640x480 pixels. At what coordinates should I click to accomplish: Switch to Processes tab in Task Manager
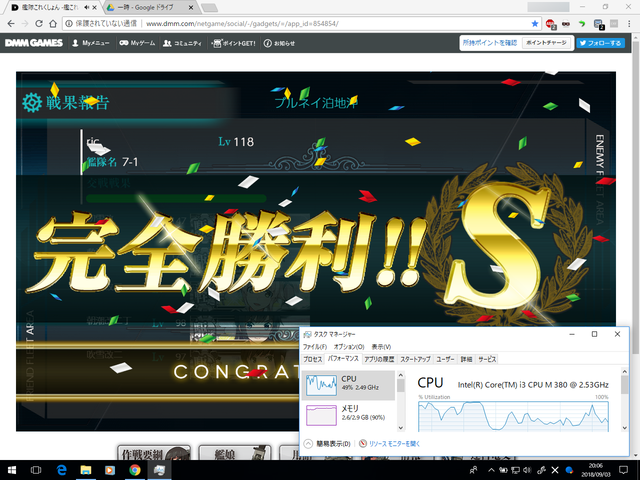pos(313,359)
